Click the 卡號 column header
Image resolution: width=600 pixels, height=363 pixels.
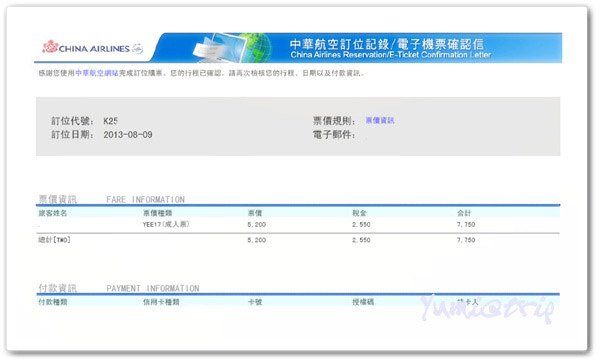pos(255,302)
